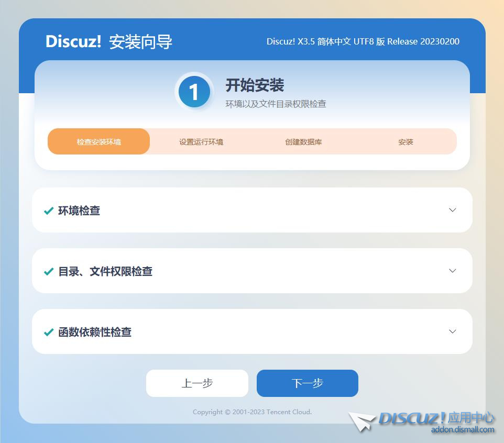Expand the 环境检查 section chevron
Image resolution: width=504 pixels, height=443 pixels.
click(x=453, y=210)
